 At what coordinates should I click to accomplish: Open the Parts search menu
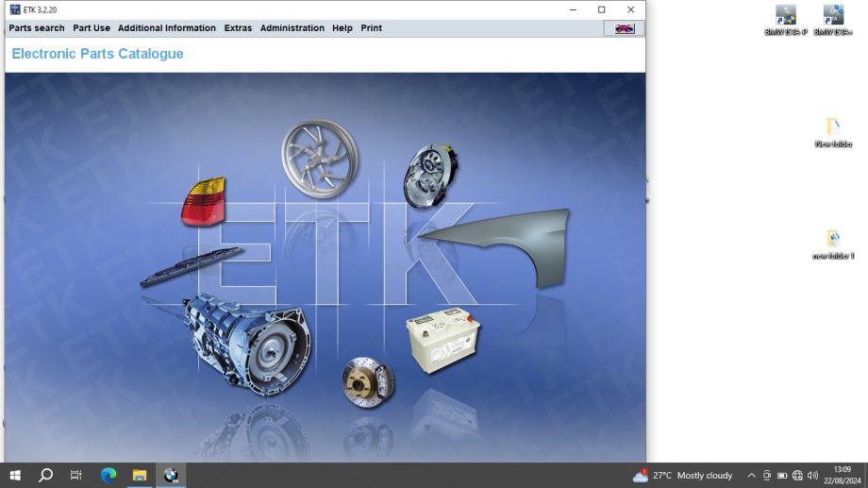pyautogui.click(x=37, y=27)
